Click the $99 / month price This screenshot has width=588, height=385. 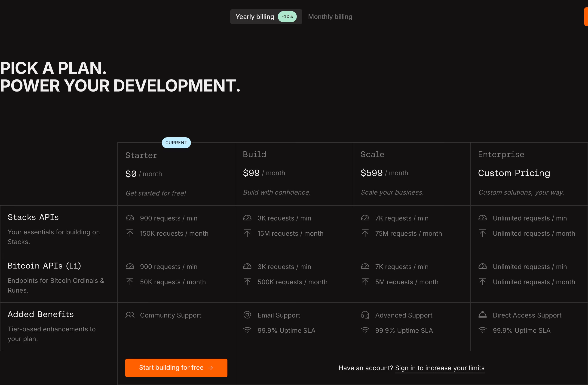pyautogui.click(x=264, y=173)
